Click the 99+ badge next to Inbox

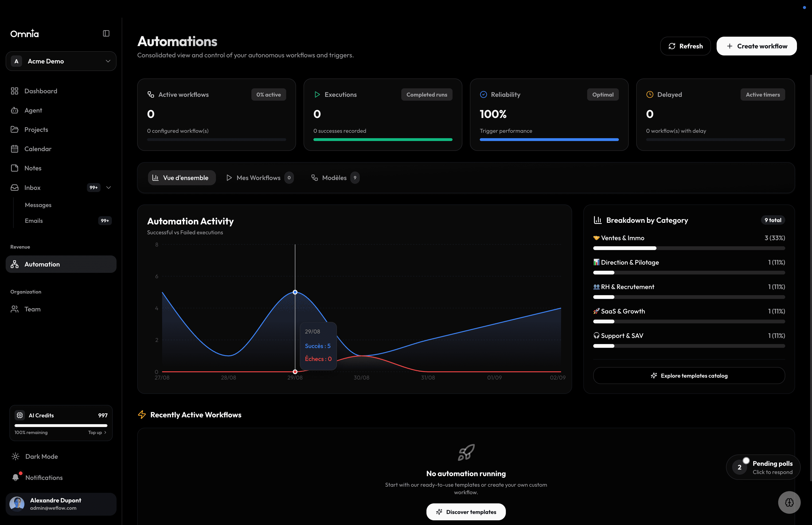pyautogui.click(x=94, y=188)
